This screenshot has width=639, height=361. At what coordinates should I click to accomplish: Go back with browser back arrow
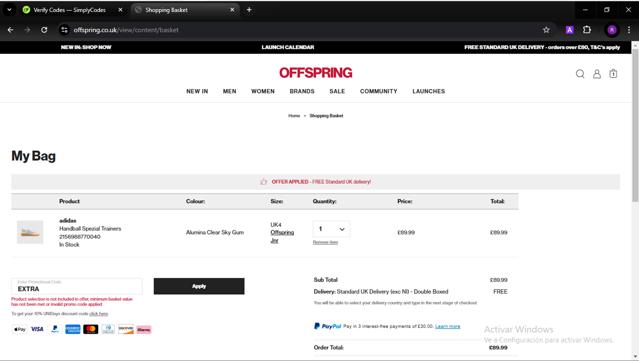(x=11, y=30)
